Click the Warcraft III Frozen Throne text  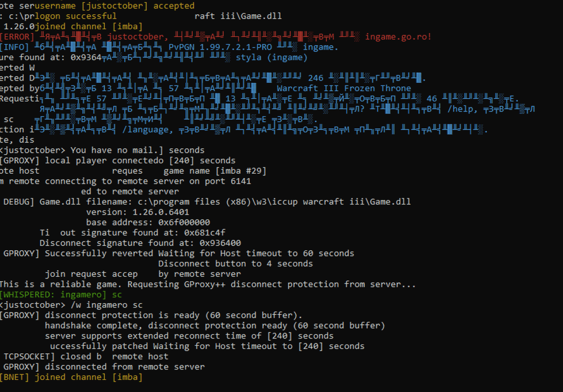(344, 88)
